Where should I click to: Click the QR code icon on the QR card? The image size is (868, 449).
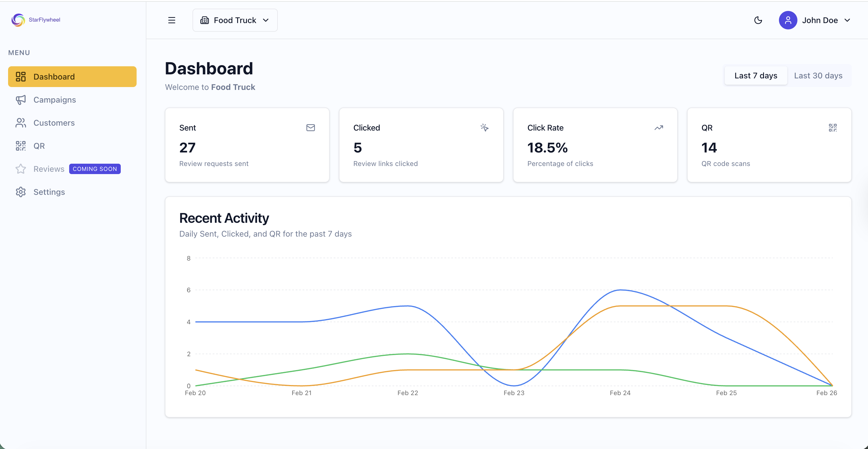[x=833, y=127]
